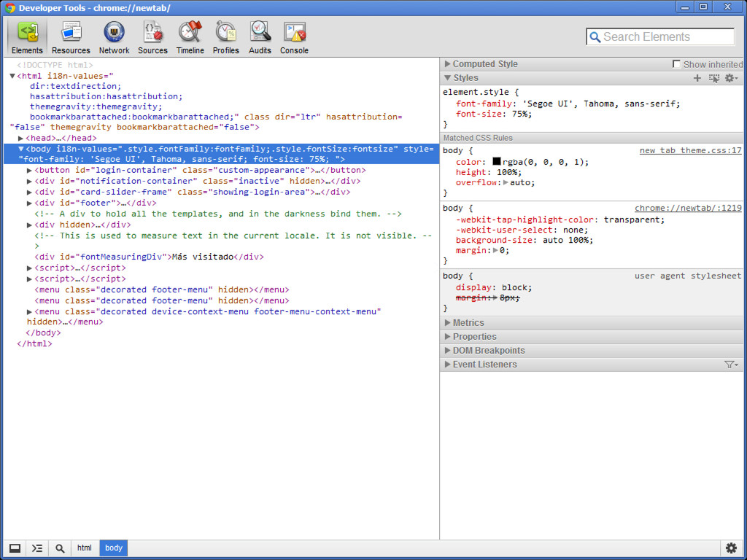Open the Resources panel
Viewport: 747px width, 560px height.
click(71, 38)
